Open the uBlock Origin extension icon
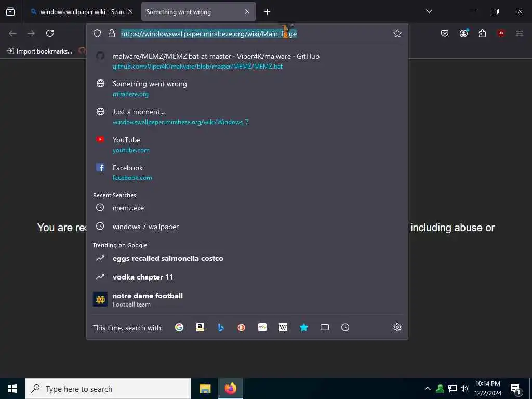This screenshot has width=532, height=399. pyautogui.click(x=501, y=33)
